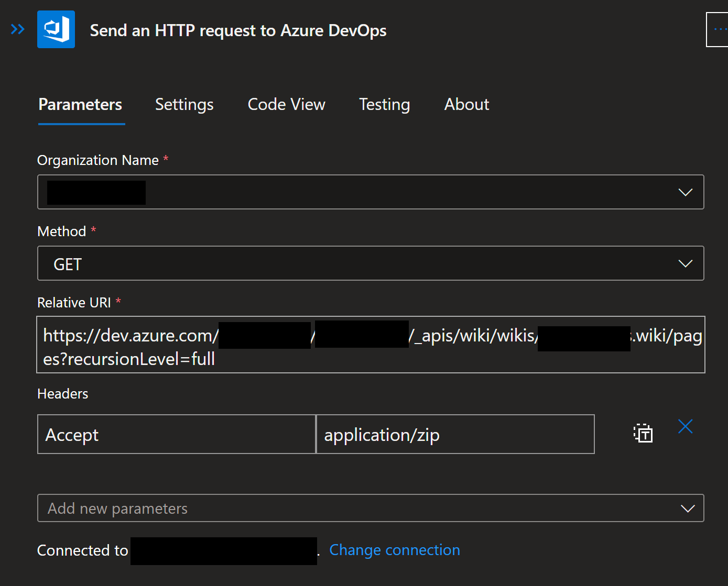The image size is (728, 586).
Task: Select the application/zip header value field
Action: pos(454,434)
